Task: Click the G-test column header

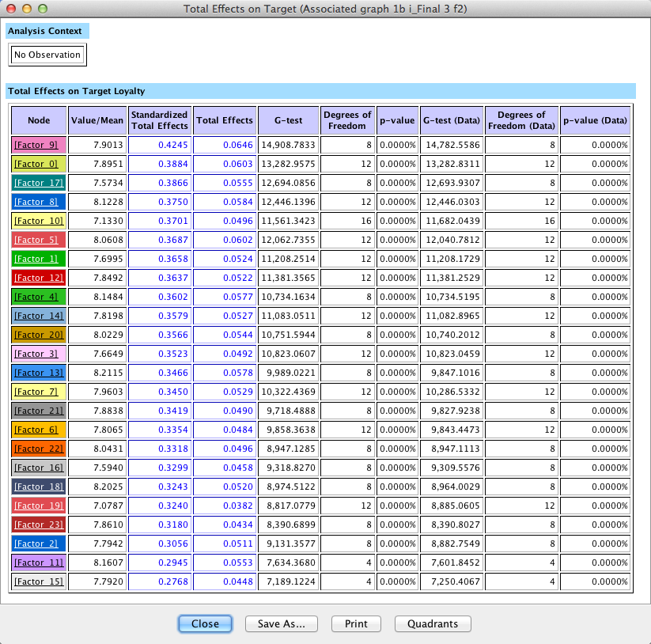Action: (x=289, y=120)
